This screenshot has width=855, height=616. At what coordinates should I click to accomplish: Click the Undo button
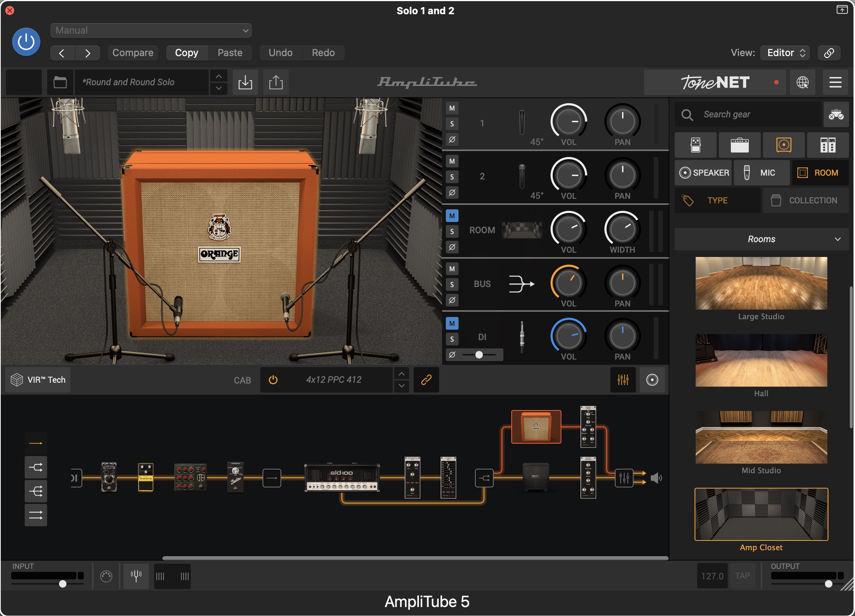click(x=281, y=53)
